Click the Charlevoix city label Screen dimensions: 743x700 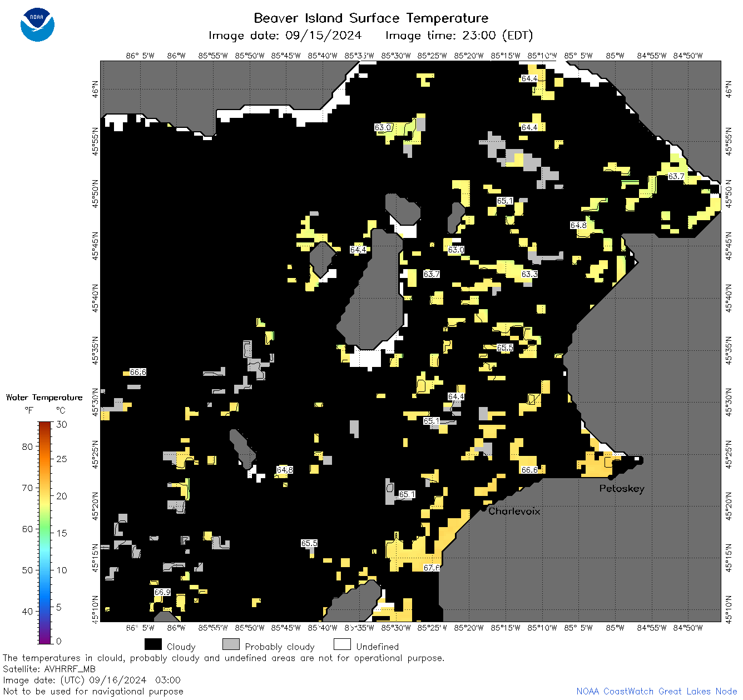click(514, 511)
